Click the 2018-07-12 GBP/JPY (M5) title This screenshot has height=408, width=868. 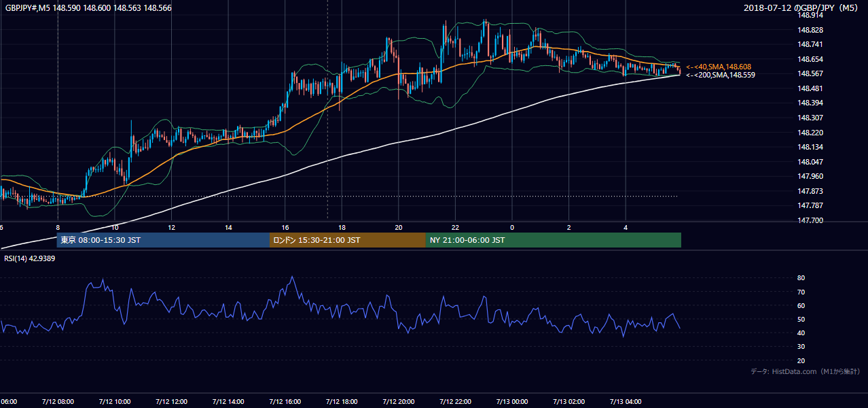pyautogui.click(x=802, y=7)
